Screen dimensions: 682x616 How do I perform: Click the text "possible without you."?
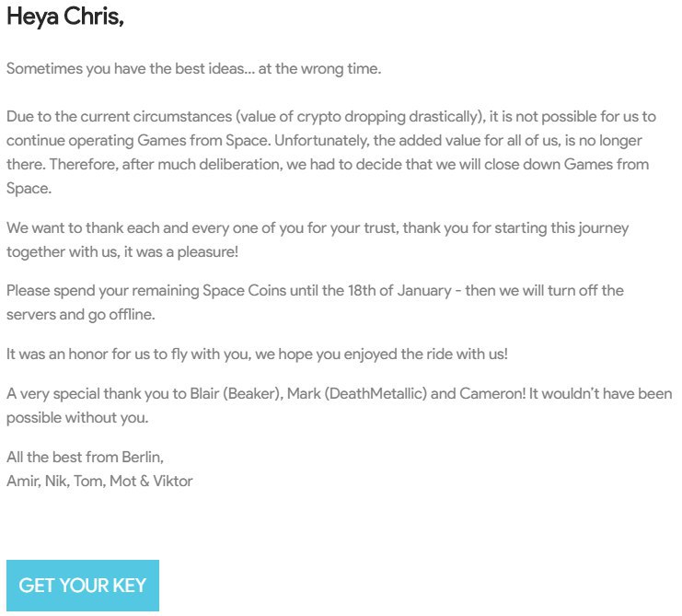[x=77, y=417]
